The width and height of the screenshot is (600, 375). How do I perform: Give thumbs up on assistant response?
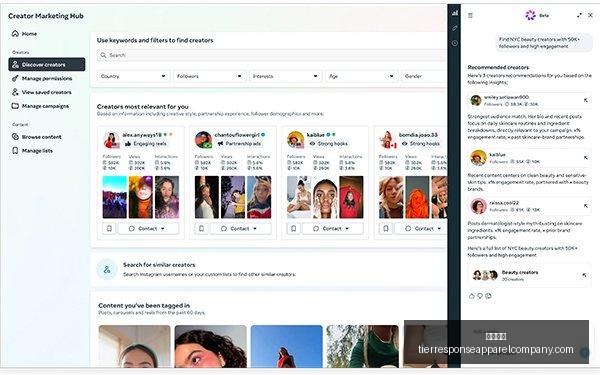point(471,296)
